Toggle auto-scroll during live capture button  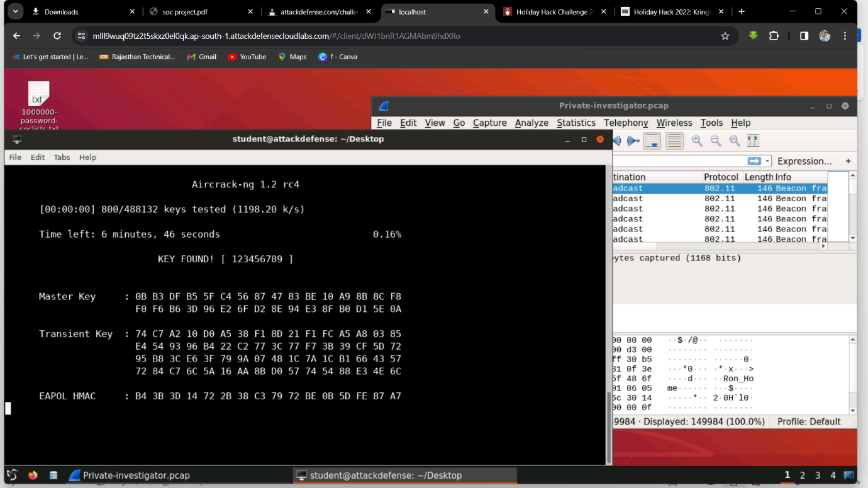tap(652, 141)
